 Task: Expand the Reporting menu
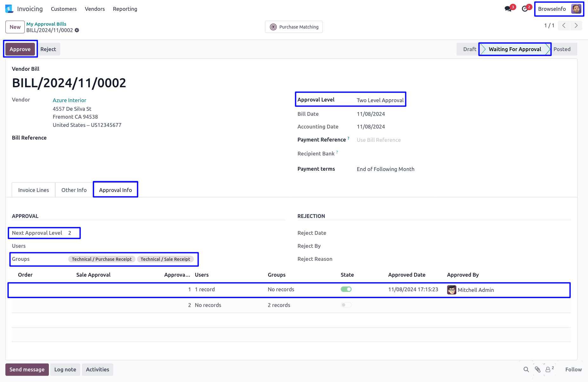tap(125, 9)
